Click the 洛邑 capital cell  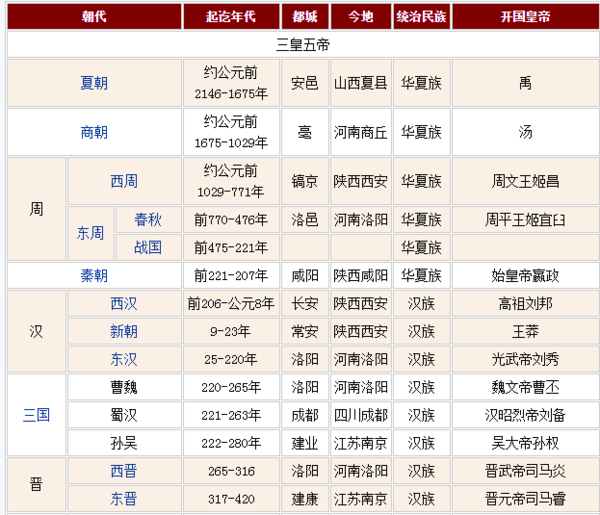click(x=305, y=220)
